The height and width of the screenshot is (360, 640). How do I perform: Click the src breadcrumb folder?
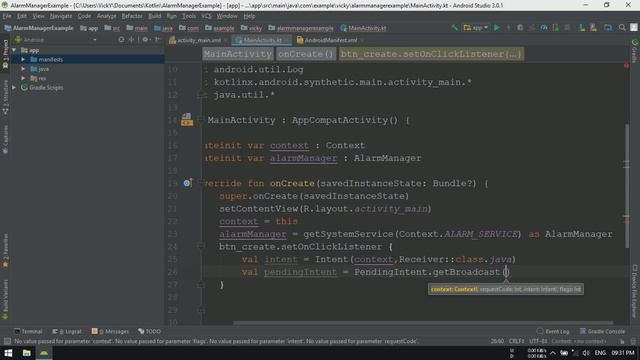point(112,28)
